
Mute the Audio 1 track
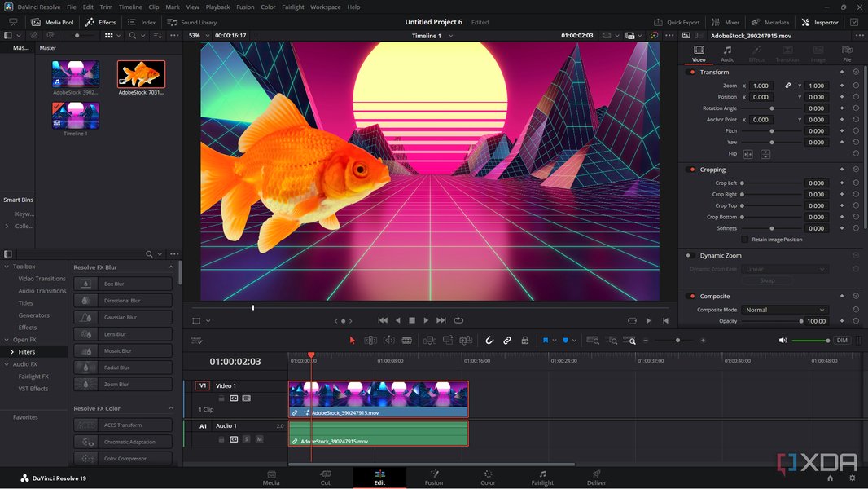pyautogui.click(x=261, y=439)
